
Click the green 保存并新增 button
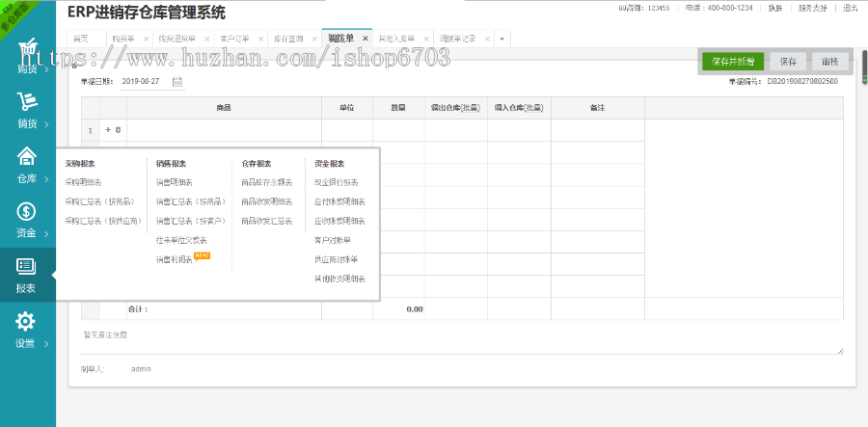(x=733, y=62)
